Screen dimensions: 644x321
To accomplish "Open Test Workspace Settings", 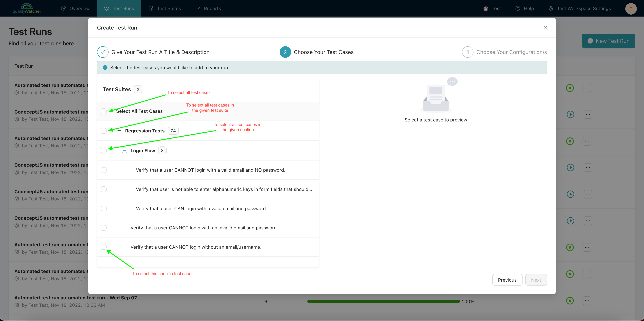I will [x=579, y=8].
